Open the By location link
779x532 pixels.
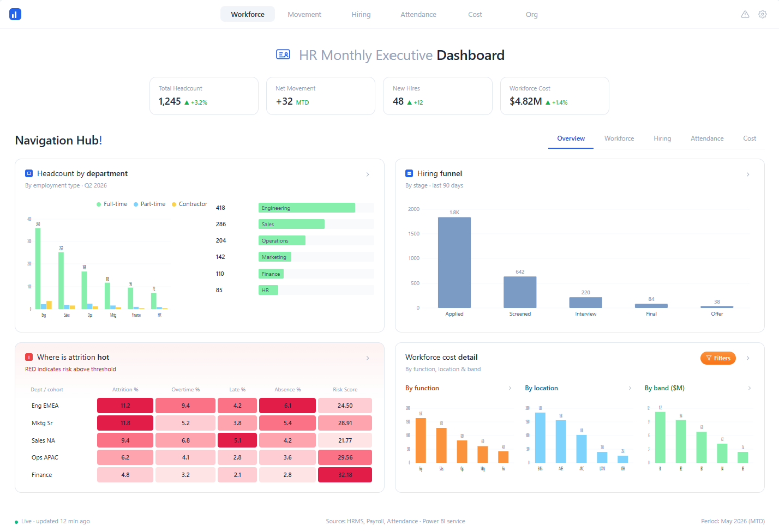tap(542, 388)
